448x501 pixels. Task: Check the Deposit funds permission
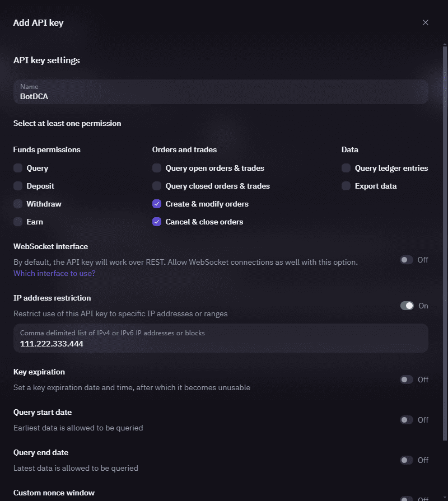pyautogui.click(x=18, y=186)
